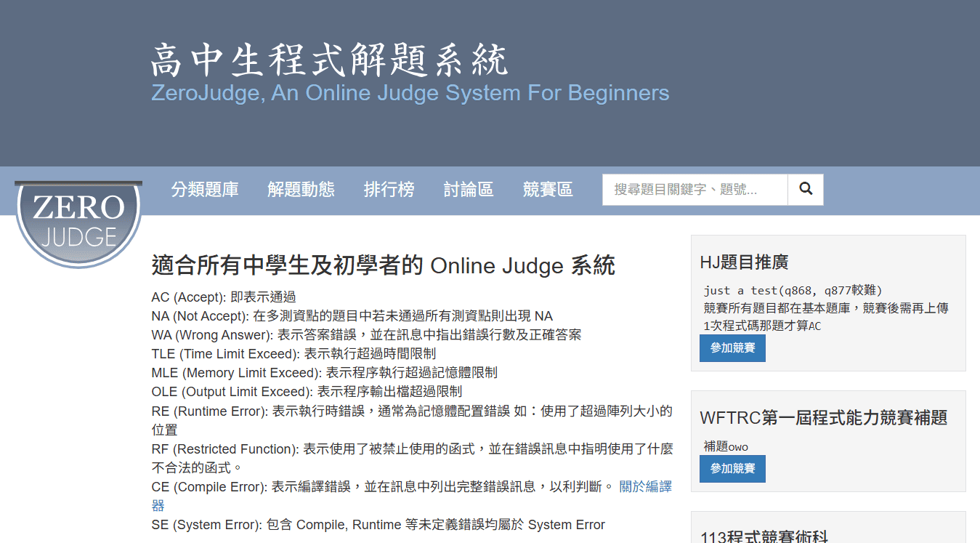This screenshot has width=980, height=543.
Task: Select 競賽區 in the navigation bar
Action: [548, 190]
